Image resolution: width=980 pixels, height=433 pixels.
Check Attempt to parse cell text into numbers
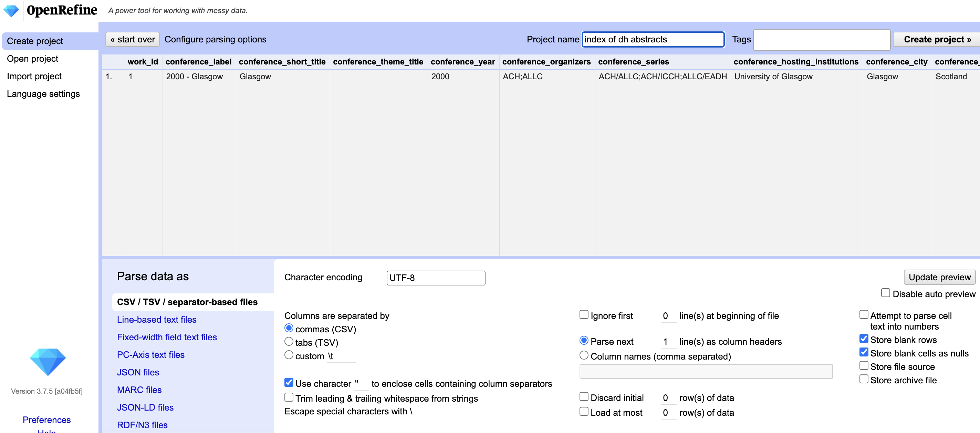(864, 314)
